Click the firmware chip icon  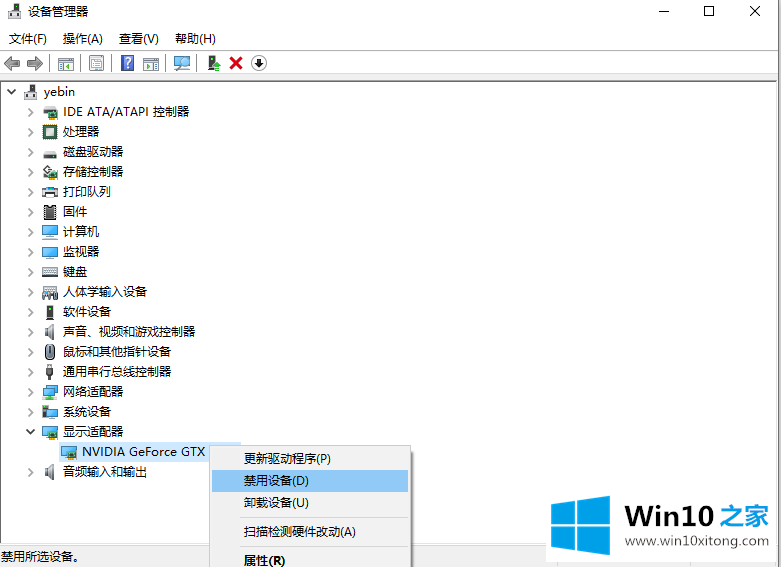point(50,212)
